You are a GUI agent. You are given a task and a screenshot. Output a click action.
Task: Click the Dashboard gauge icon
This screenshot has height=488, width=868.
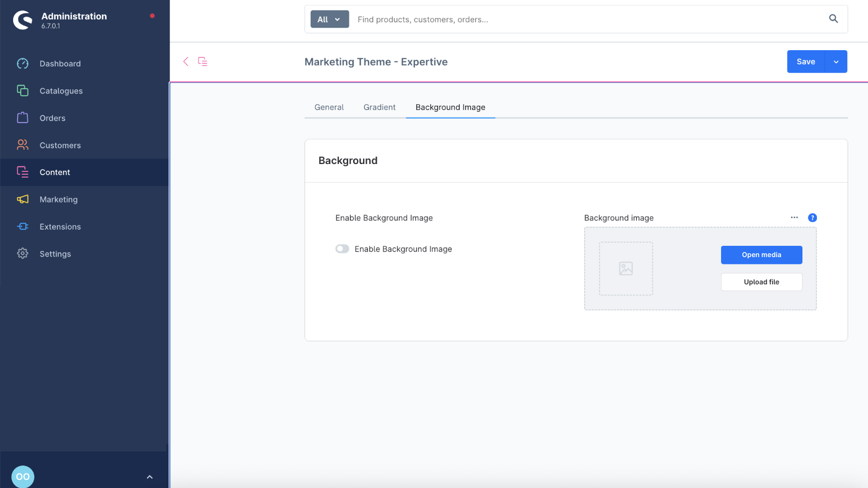click(x=23, y=64)
